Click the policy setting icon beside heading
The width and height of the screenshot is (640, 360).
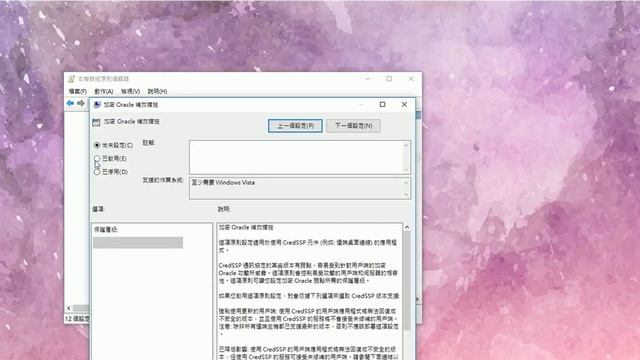96,122
